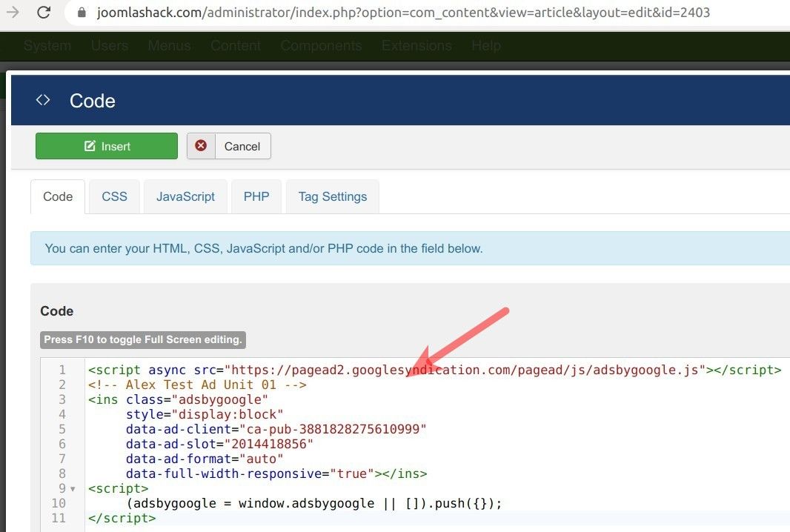
Task: Click the Cancel button label
Action: [242, 147]
